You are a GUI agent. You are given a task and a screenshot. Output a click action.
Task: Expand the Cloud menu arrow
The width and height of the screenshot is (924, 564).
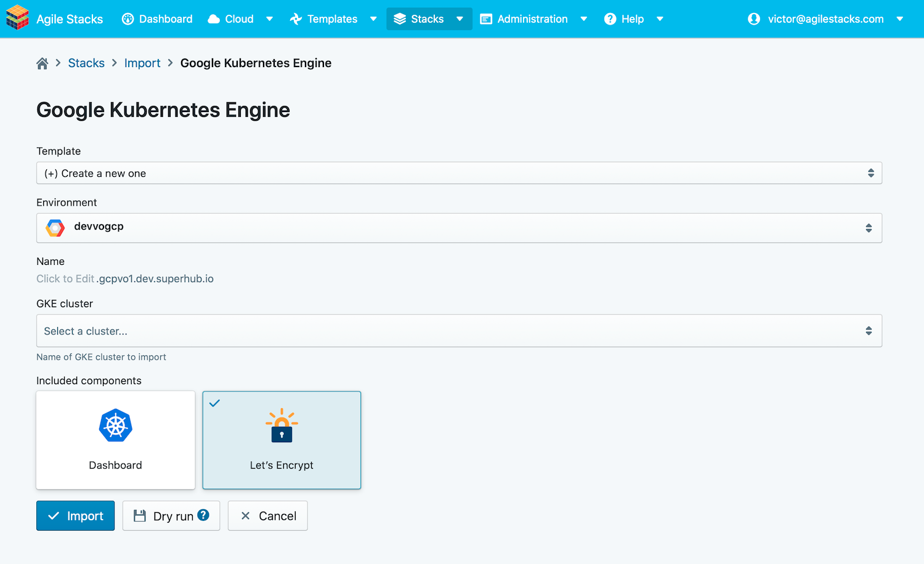[269, 19]
